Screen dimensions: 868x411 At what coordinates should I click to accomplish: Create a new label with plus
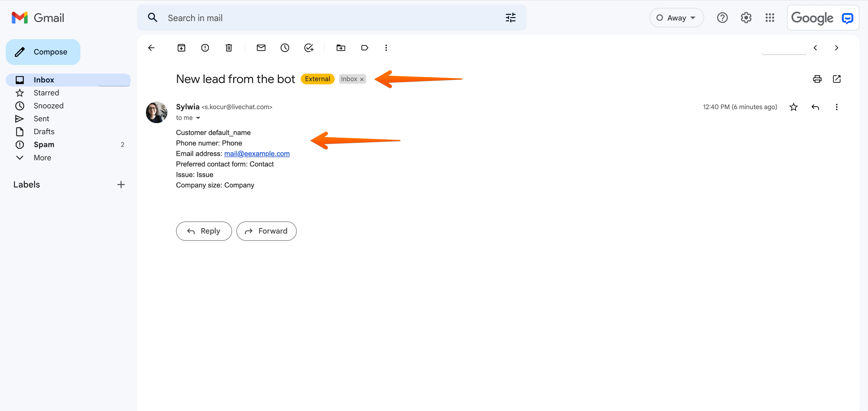pos(121,185)
